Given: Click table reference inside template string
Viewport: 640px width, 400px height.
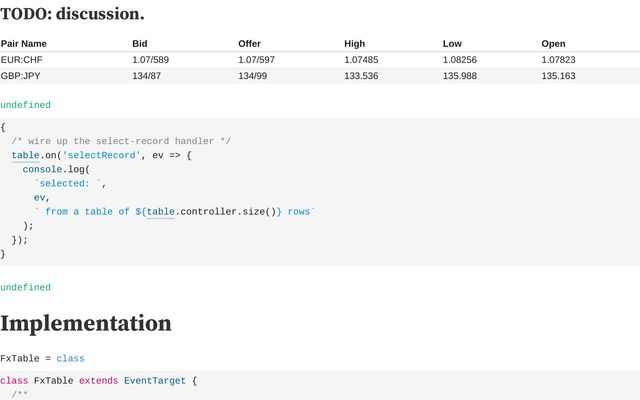Looking at the screenshot, I should 161,212.
